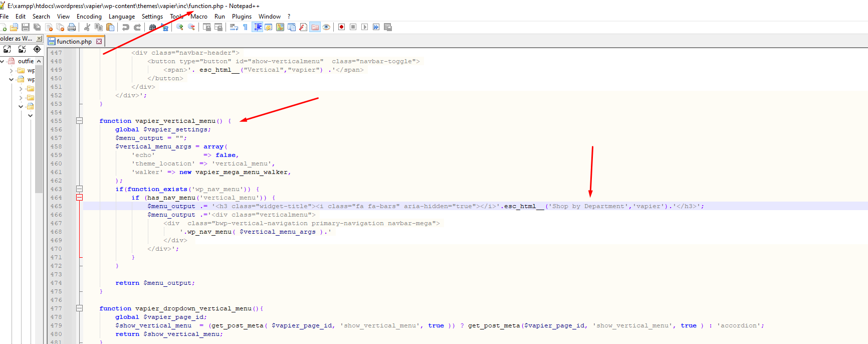Toggle Folder as Workspace panel

pyautogui.click(x=315, y=27)
